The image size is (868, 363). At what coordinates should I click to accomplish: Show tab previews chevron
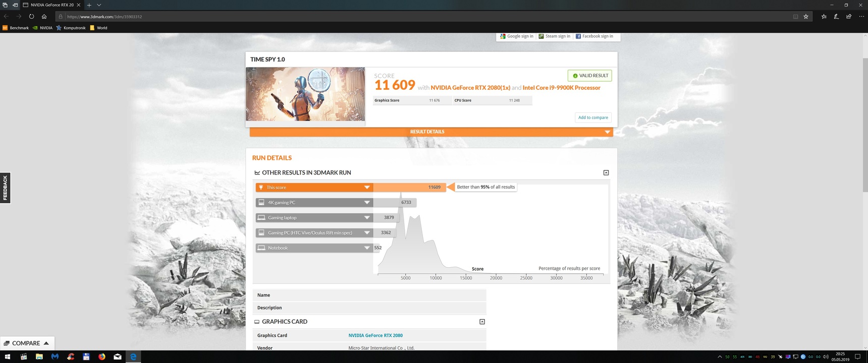(x=99, y=5)
